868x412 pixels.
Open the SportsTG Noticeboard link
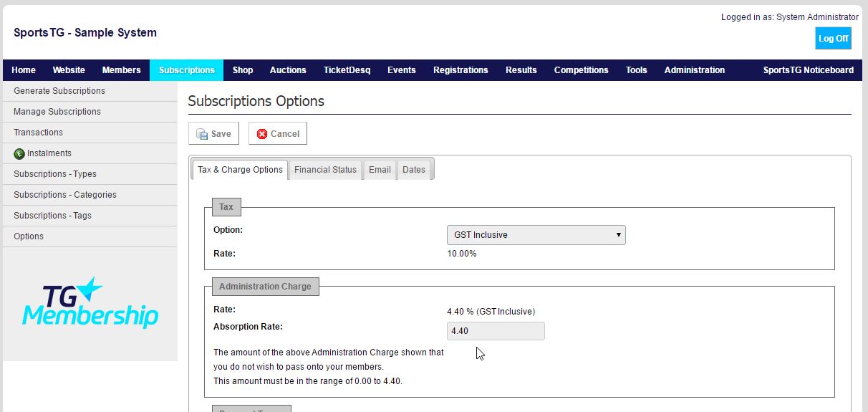pyautogui.click(x=809, y=70)
